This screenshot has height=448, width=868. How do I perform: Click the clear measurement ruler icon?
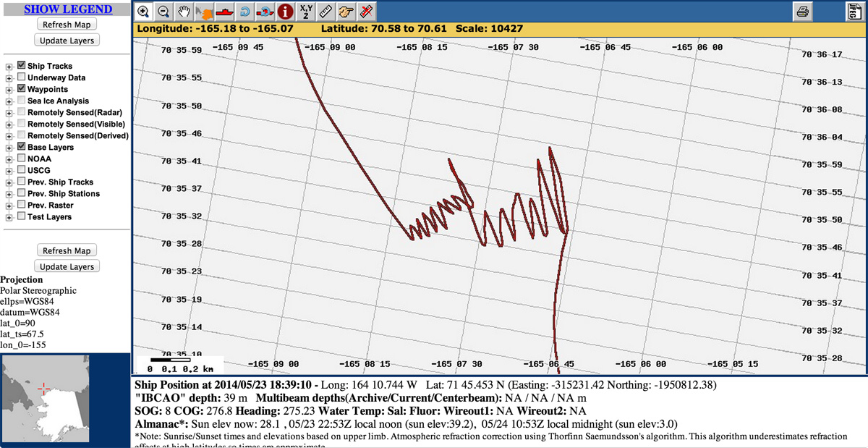tap(367, 12)
